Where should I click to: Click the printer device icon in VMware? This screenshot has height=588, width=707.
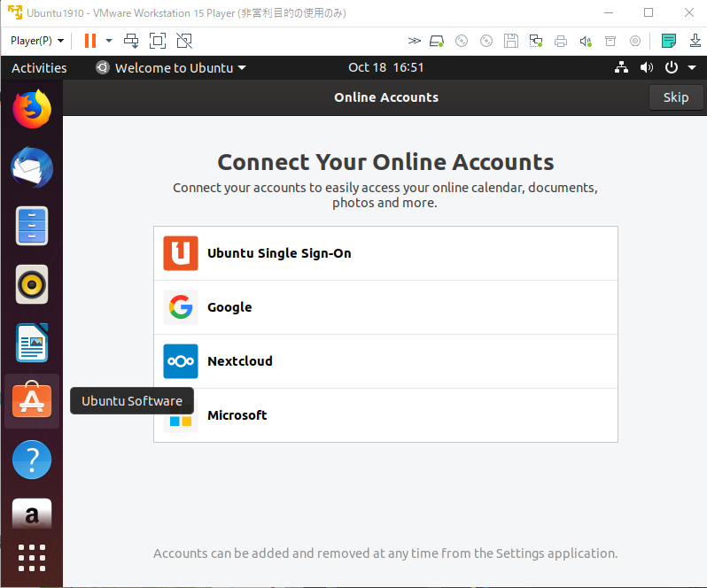pyautogui.click(x=561, y=42)
